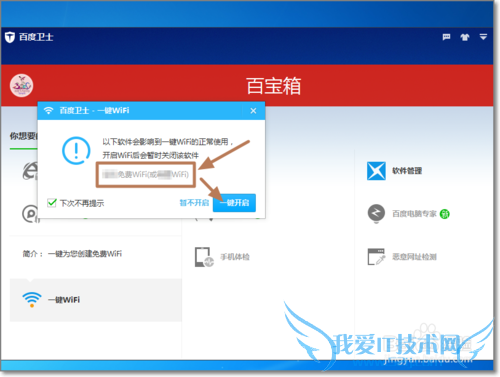500x377 pixels.
Task: Click the 百度电脑专家 label
Action: click(414, 214)
